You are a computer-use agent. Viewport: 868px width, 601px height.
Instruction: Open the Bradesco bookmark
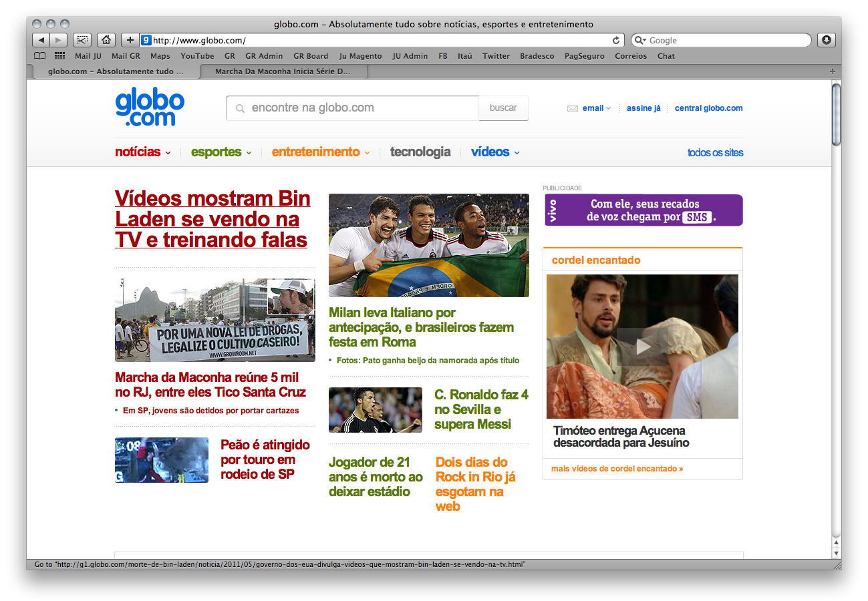coord(537,56)
